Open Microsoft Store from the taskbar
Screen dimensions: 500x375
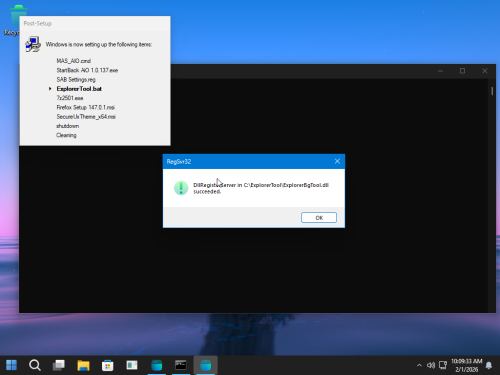pos(107,365)
